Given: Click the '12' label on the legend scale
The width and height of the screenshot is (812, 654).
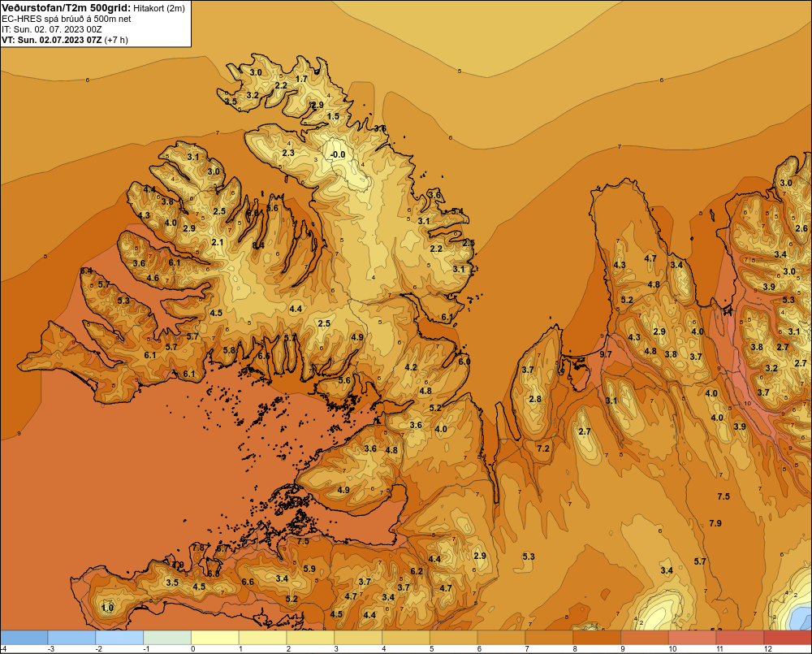Looking at the screenshot, I should pos(768,649).
